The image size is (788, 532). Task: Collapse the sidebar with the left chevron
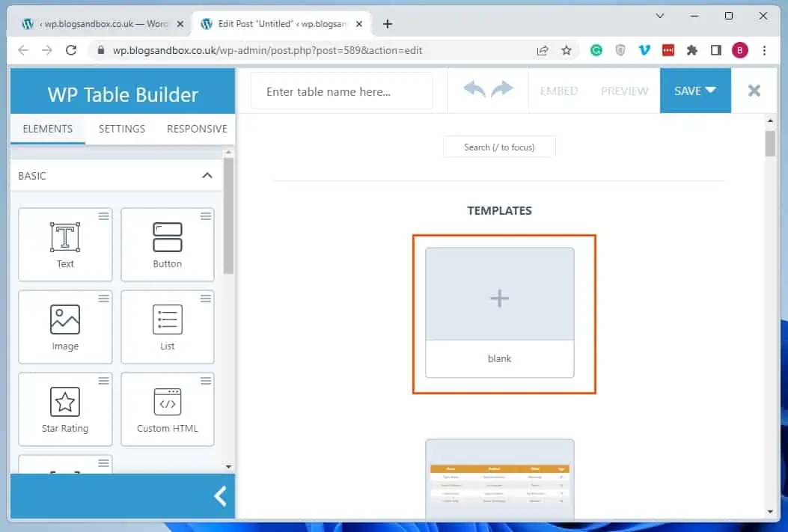[220, 496]
